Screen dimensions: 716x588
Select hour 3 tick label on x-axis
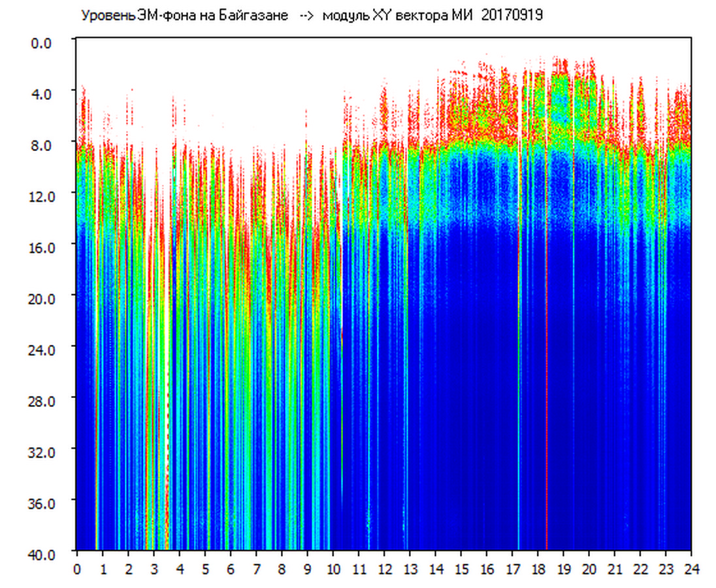154,569
